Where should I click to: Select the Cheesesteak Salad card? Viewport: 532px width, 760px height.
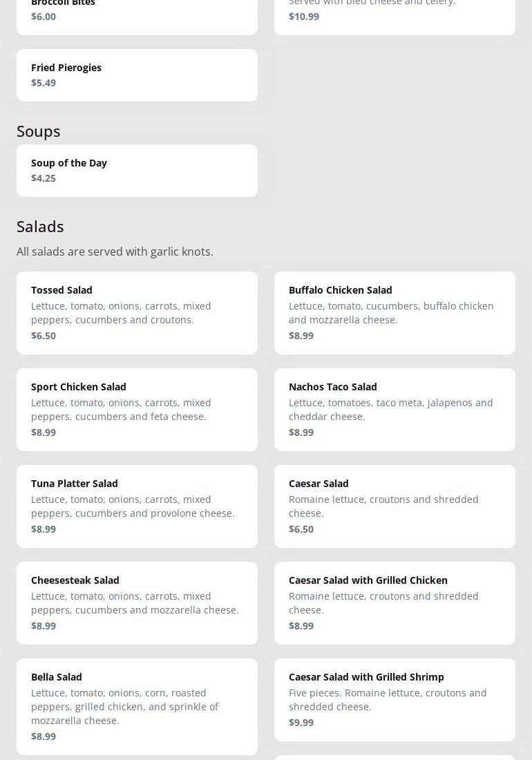tap(137, 603)
